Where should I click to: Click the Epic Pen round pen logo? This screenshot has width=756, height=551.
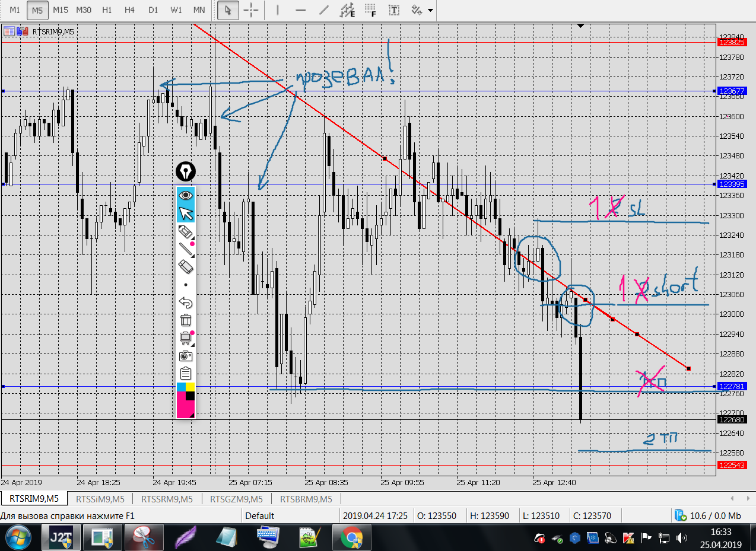point(186,172)
